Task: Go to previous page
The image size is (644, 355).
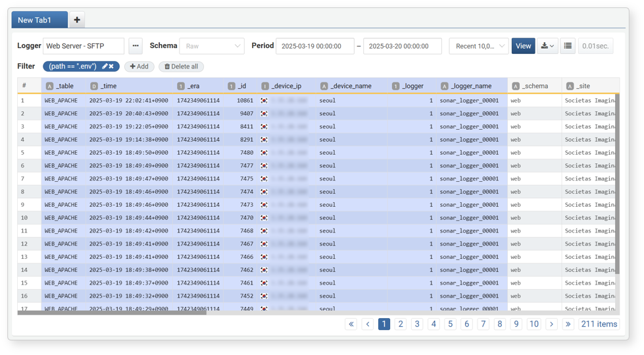Action: [x=368, y=324]
